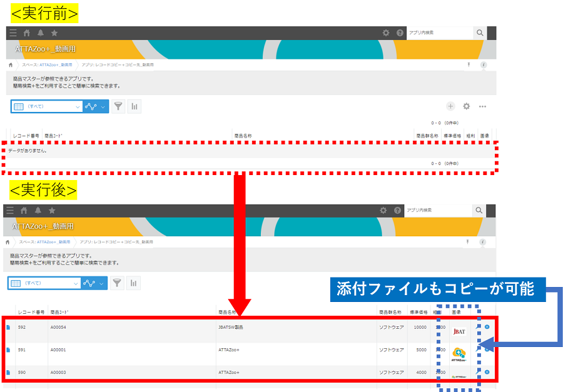The image size is (563, 392).
Task: Select the funnel filter icon
Action: point(118,106)
